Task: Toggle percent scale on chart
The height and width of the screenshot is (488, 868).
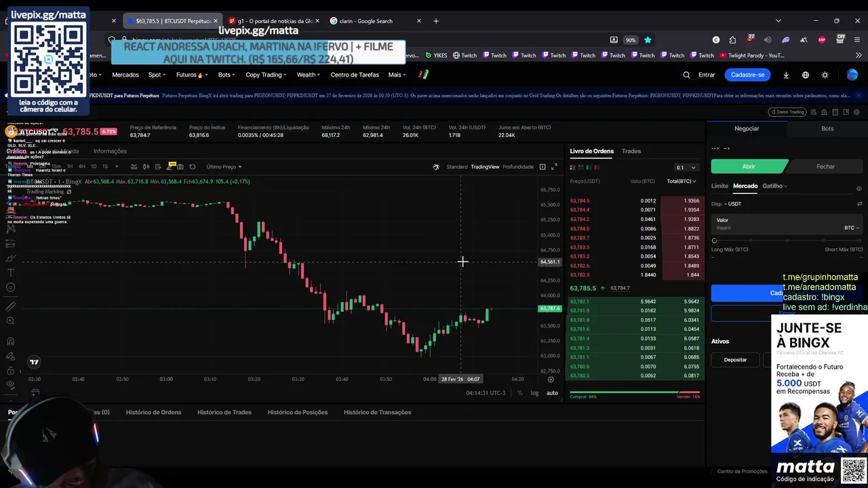Action: tap(519, 393)
